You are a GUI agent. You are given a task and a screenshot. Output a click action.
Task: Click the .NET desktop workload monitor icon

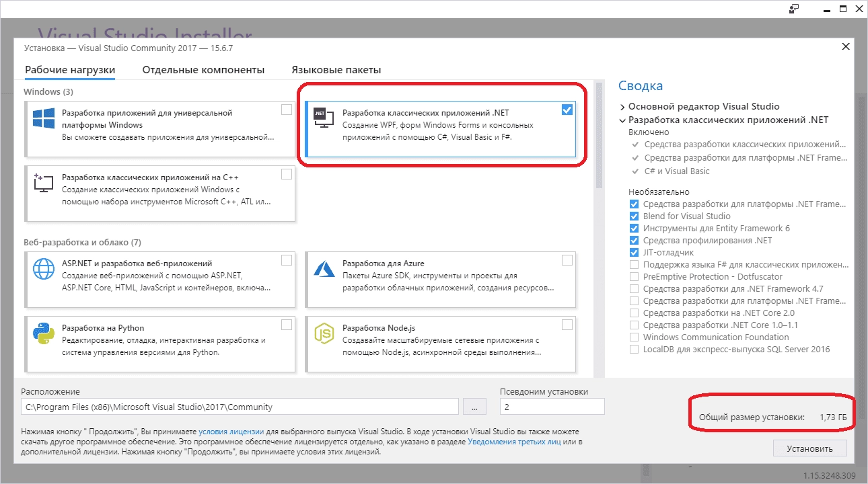coord(323,118)
